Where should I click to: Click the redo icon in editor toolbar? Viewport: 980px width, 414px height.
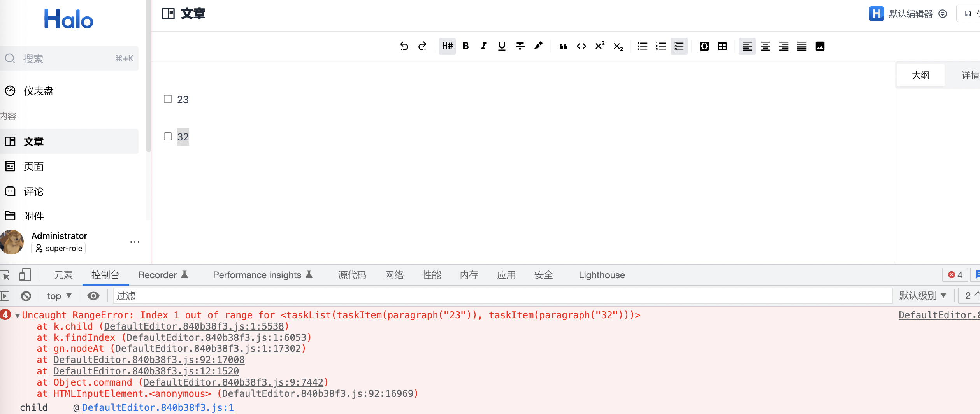(x=422, y=46)
